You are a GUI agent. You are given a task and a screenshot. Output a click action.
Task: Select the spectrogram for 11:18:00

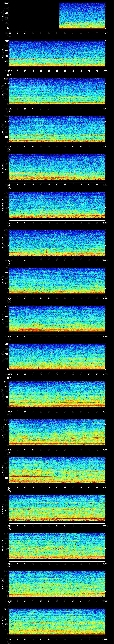[x=57, y=546]
